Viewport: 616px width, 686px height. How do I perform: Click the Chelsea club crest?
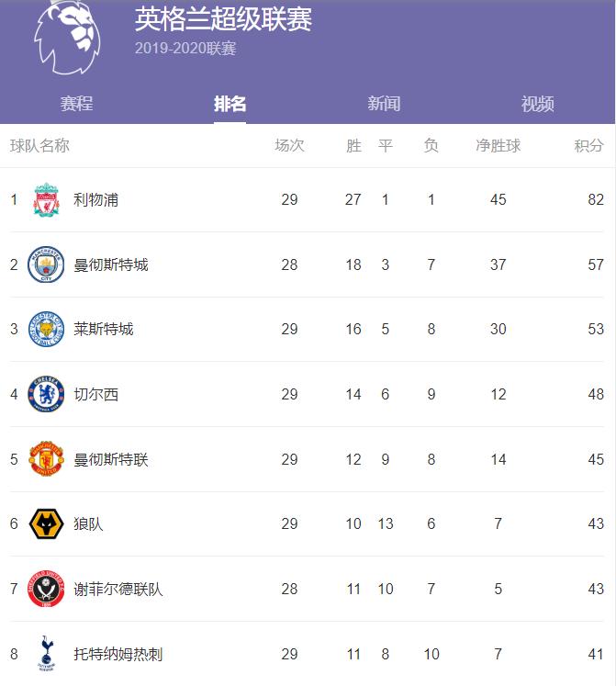pyautogui.click(x=46, y=394)
